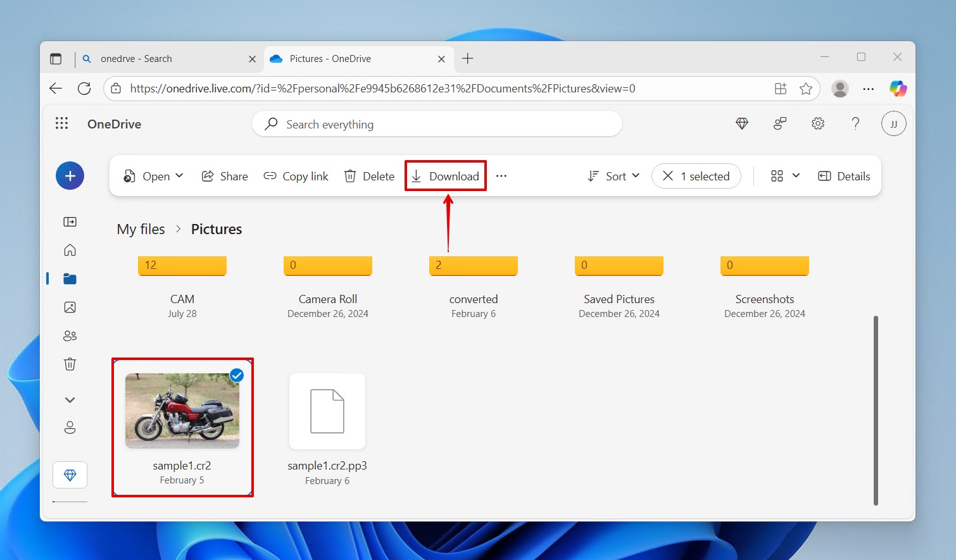Send feedback using the feedback icon
The height and width of the screenshot is (560, 956).
(x=779, y=123)
